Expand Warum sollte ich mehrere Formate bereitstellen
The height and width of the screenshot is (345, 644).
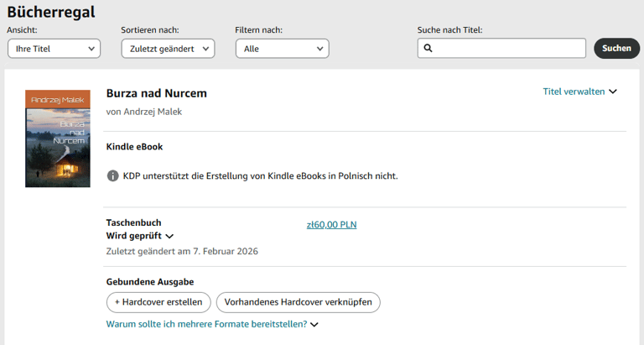[x=212, y=324]
